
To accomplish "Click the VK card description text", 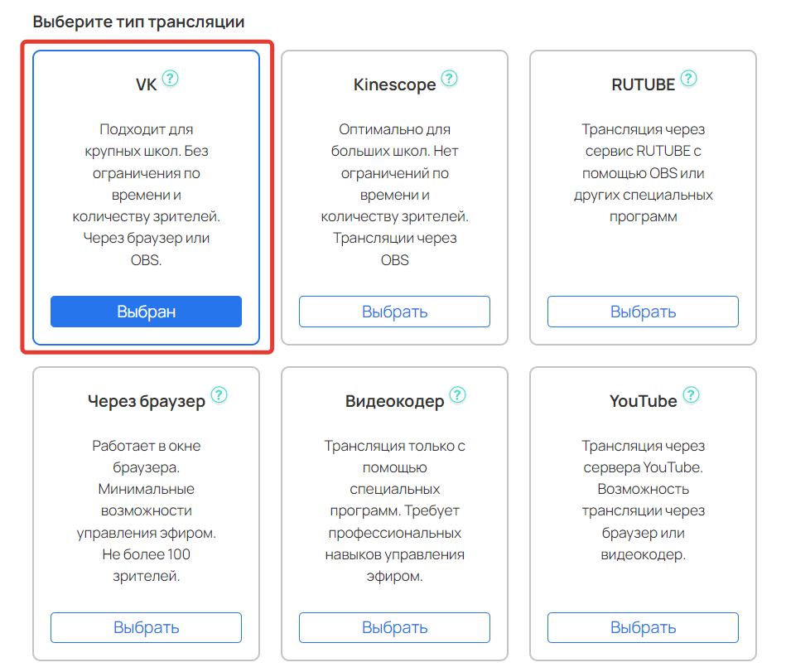I will tap(146, 195).
